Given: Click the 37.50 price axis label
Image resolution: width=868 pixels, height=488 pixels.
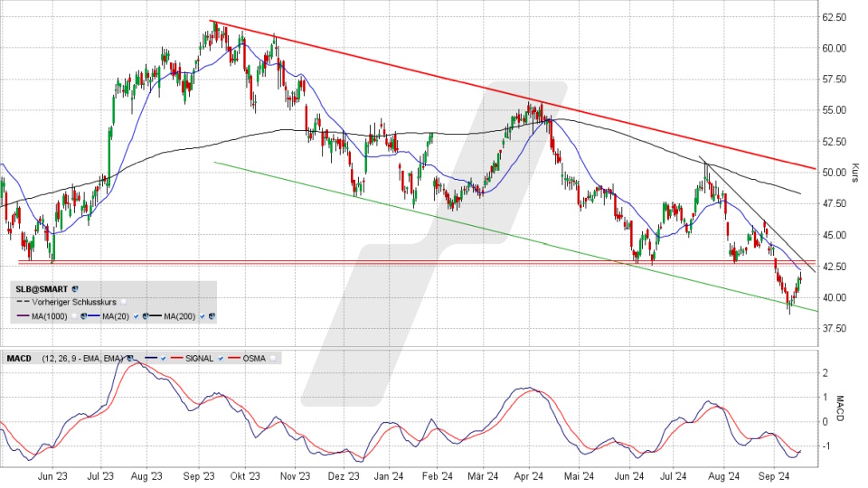Looking at the screenshot, I should 835,328.
